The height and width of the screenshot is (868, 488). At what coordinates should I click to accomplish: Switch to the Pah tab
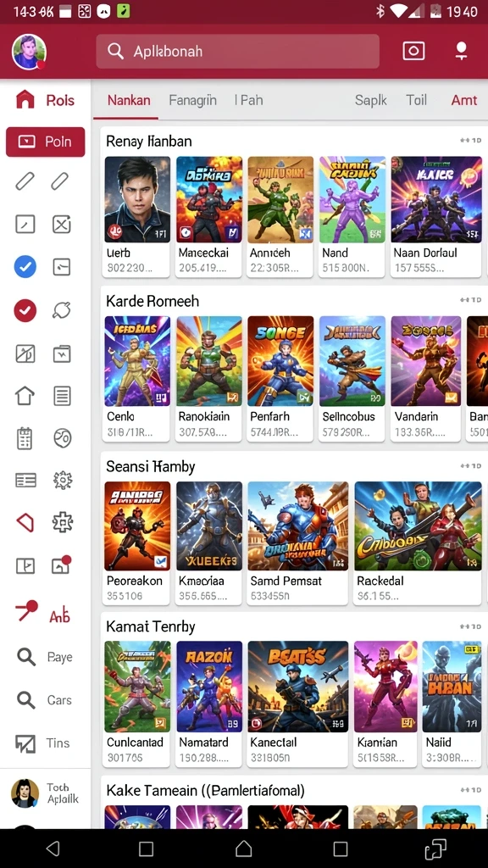coord(248,100)
